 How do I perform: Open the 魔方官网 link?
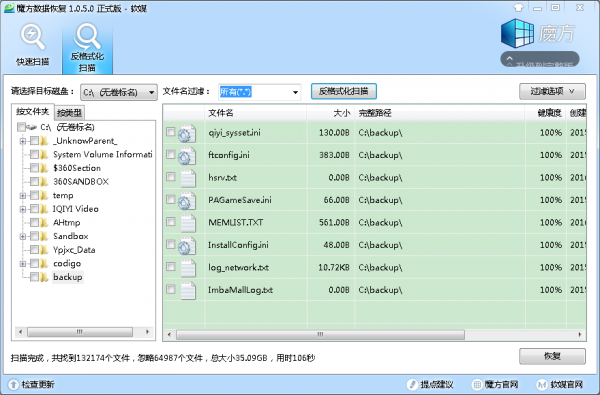[x=501, y=384]
